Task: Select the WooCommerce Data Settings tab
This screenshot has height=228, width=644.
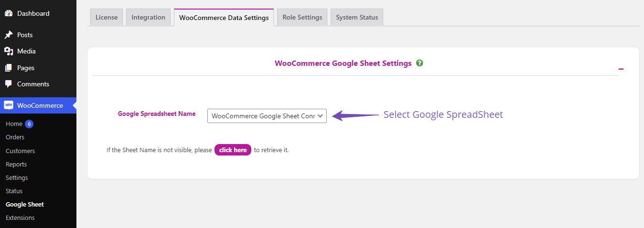Action: click(x=224, y=18)
